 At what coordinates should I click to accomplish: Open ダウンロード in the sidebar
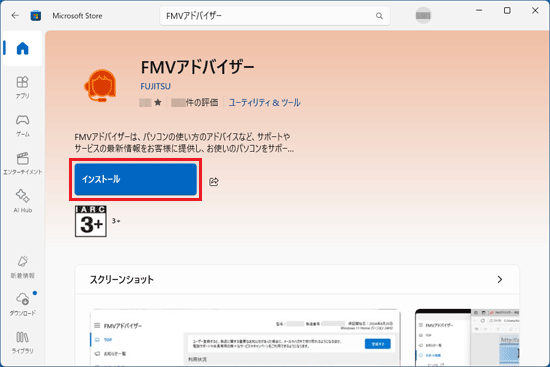click(22, 304)
